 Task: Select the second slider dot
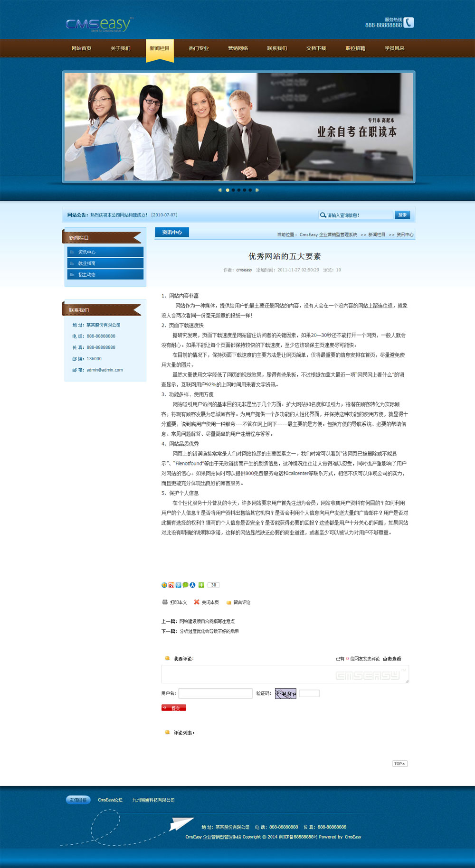click(x=233, y=190)
